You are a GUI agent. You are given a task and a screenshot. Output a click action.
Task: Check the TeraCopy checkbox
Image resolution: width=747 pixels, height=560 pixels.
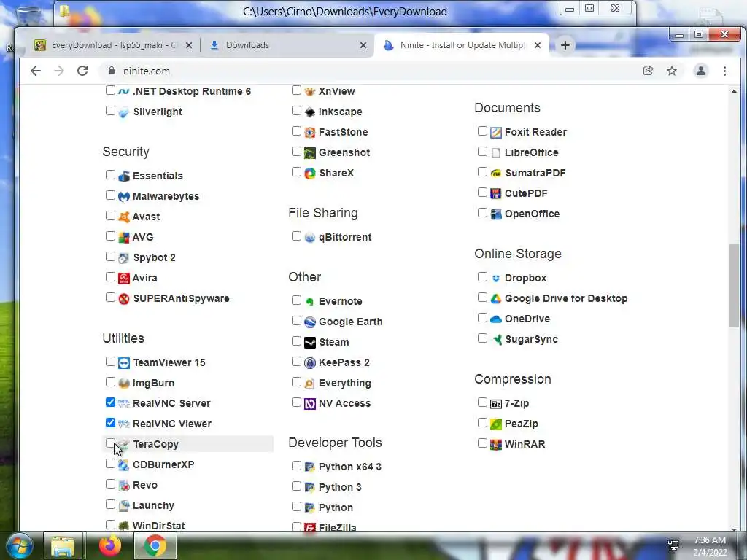(111, 443)
